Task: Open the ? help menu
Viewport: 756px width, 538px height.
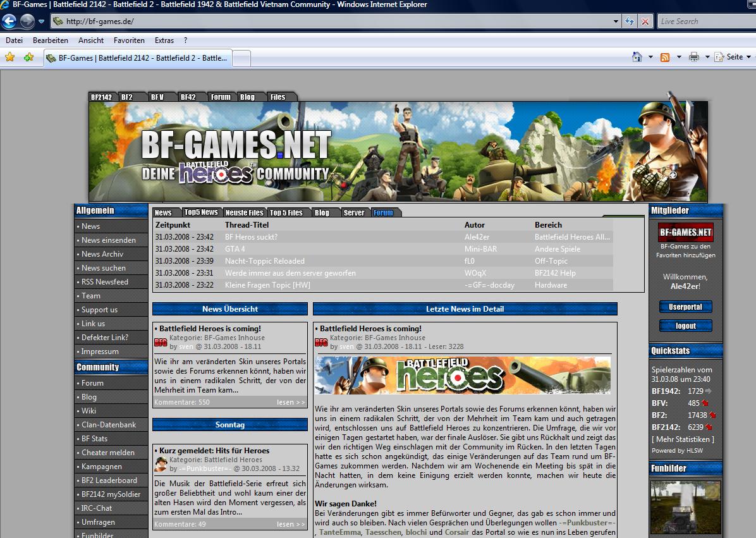Action: [185, 40]
